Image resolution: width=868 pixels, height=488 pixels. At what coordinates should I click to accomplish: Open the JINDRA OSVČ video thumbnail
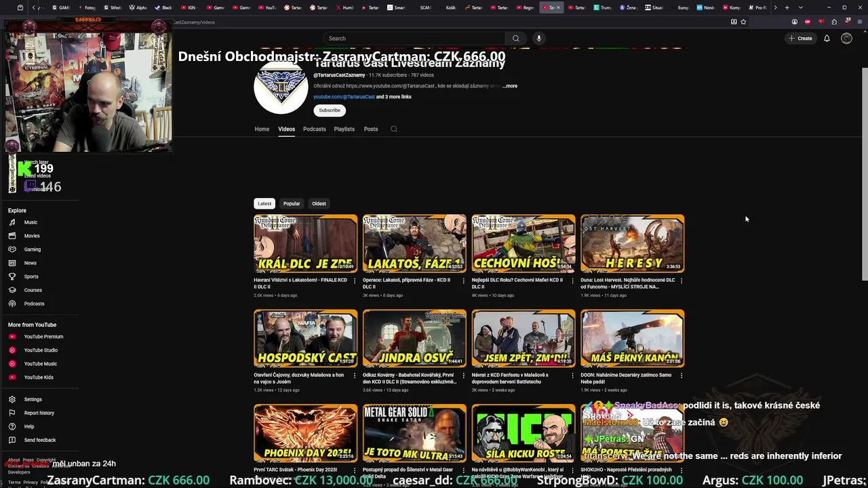tap(414, 338)
